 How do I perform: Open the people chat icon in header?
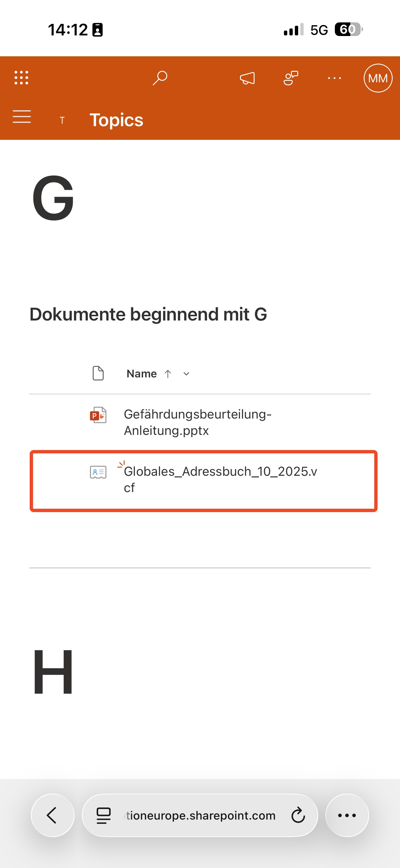pyautogui.click(x=291, y=78)
